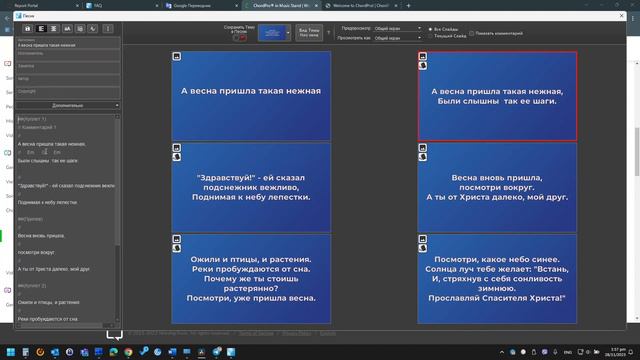Select left text alignment in editor toolbar
The width and height of the screenshot is (640, 360).
coord(41,29)
